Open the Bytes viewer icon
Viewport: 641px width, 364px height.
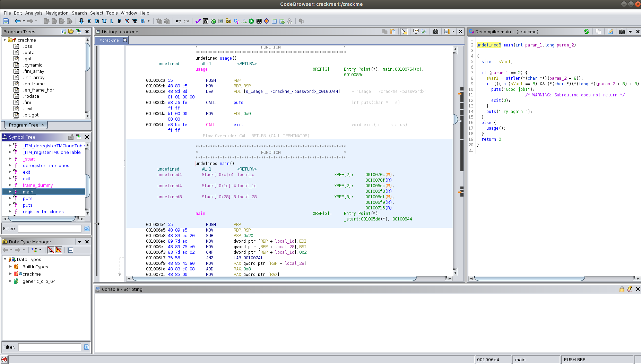pos(206,21)
